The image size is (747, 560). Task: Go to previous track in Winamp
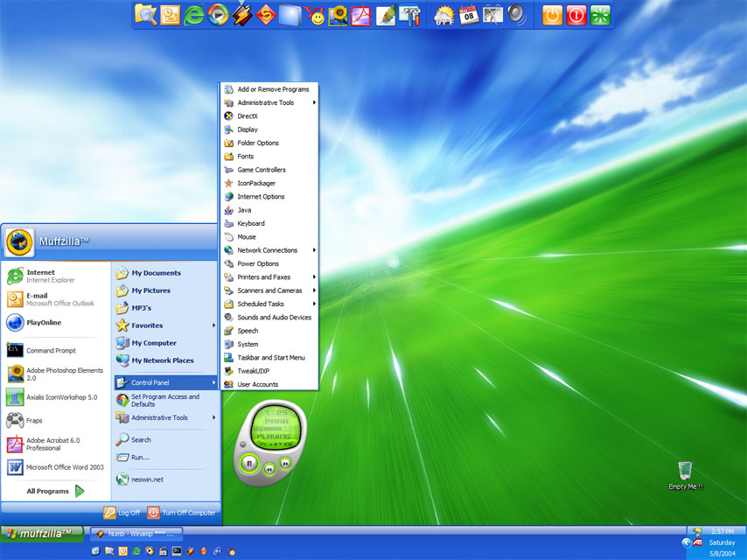pyautogui.click(x=269, y=469)
